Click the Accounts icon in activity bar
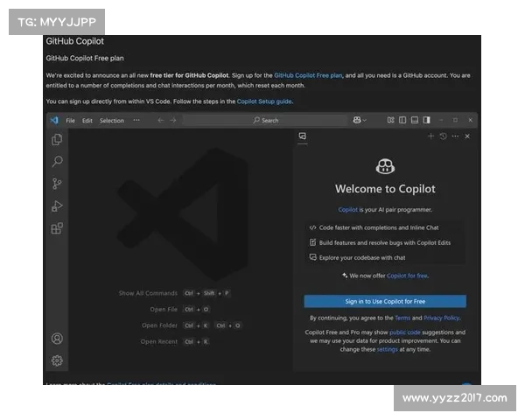The image size is (525, 420). 57,339
